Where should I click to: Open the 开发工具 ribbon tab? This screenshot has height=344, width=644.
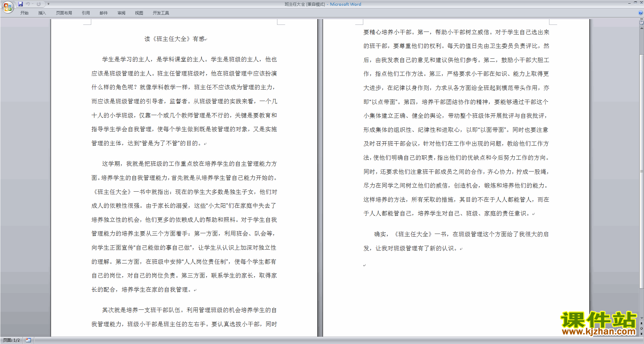[x=161, y=13]
